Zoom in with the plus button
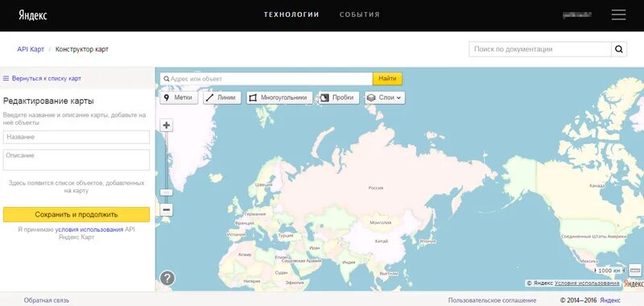The image size is (644, 306). coord(167,126)
